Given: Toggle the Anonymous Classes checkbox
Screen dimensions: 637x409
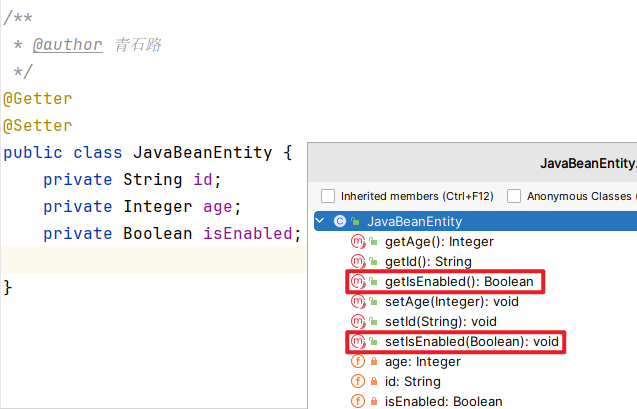Looking at the screenshot, I should pos(514,196).
